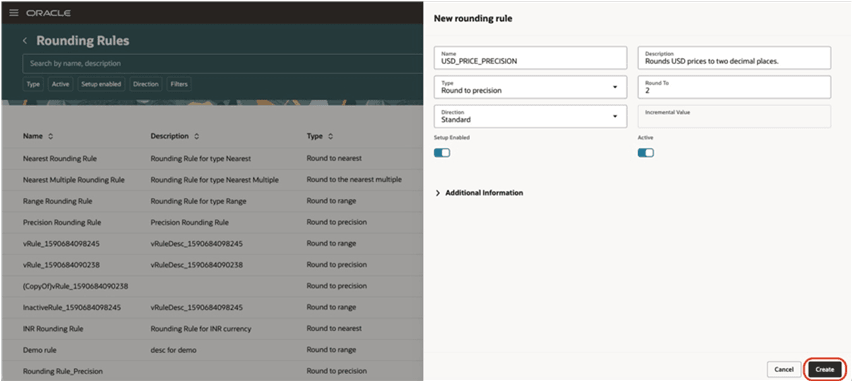Click the Incremental Value field
This screenshot has height=383, width=854.
(x=734, y=116)
